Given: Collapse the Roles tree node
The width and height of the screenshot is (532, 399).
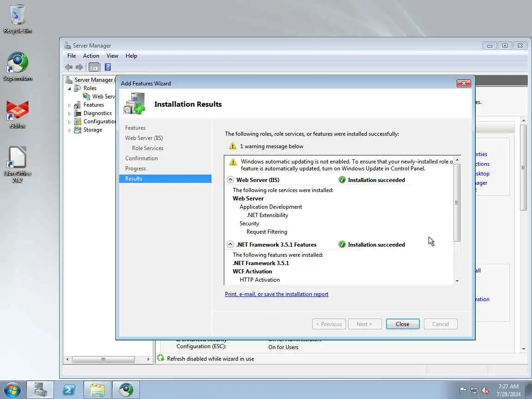Looking at the screenshot, I should (x=69, y=89).
